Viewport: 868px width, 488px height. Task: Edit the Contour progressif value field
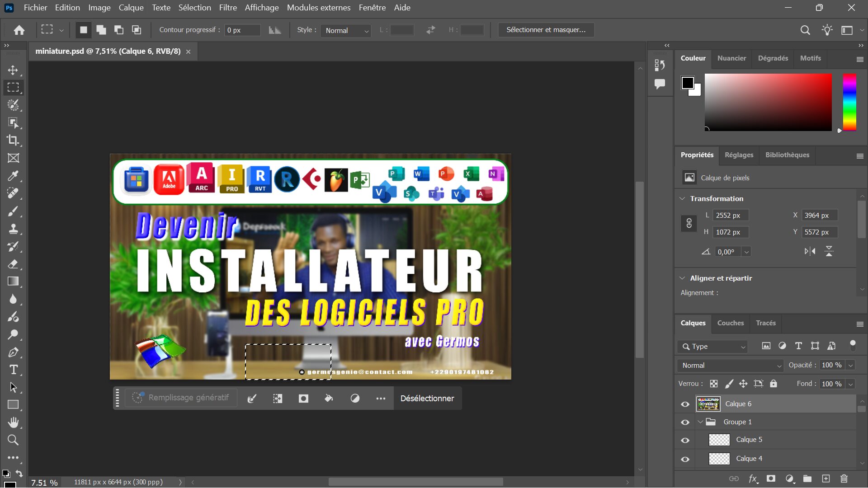point(242,29)
